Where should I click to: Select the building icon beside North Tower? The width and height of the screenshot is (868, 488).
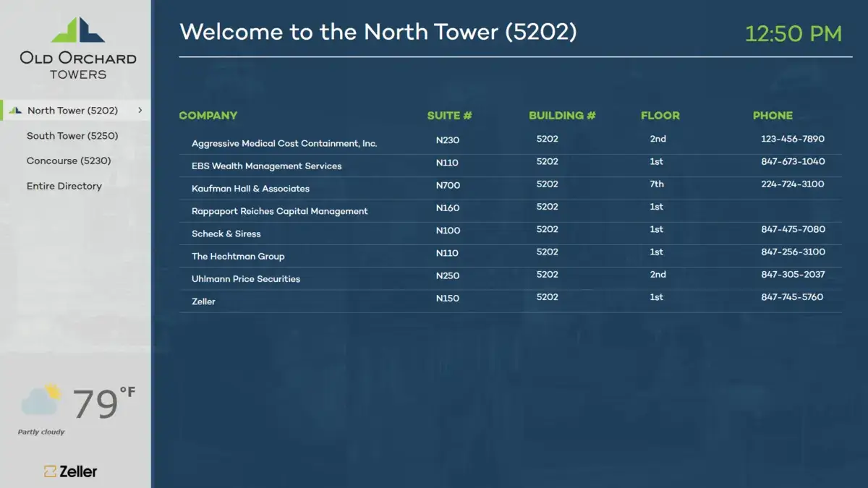pyautogui.click(x=14, y=110)
